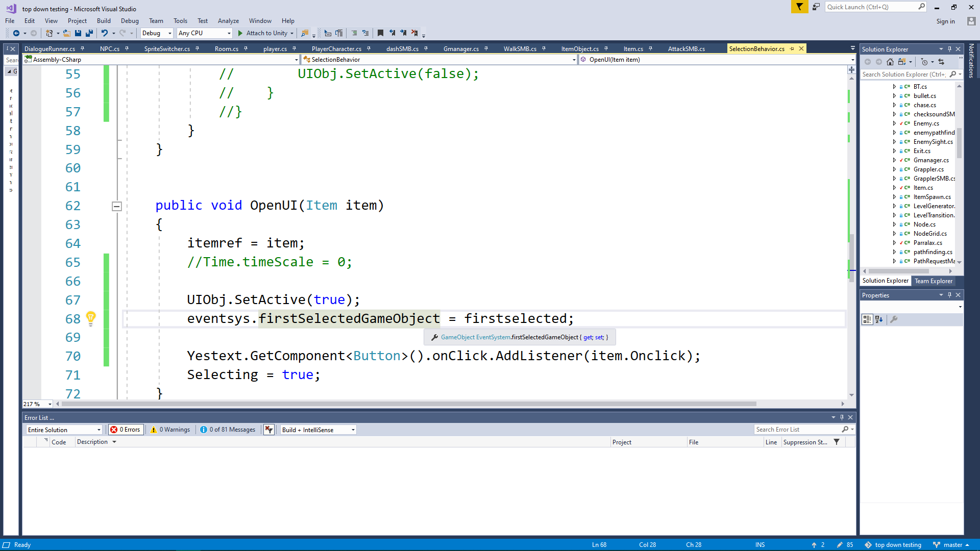Toggle the 0 of 81 Messages filter
The height and width of the screenshot is (551, 980).
click(228, 430)
